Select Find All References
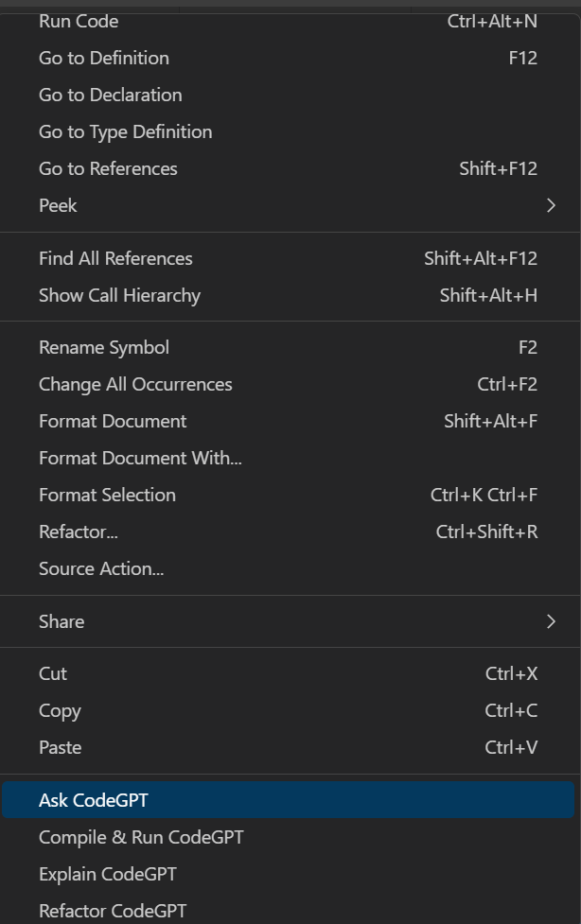581x924 pixels. pos(115,258)
